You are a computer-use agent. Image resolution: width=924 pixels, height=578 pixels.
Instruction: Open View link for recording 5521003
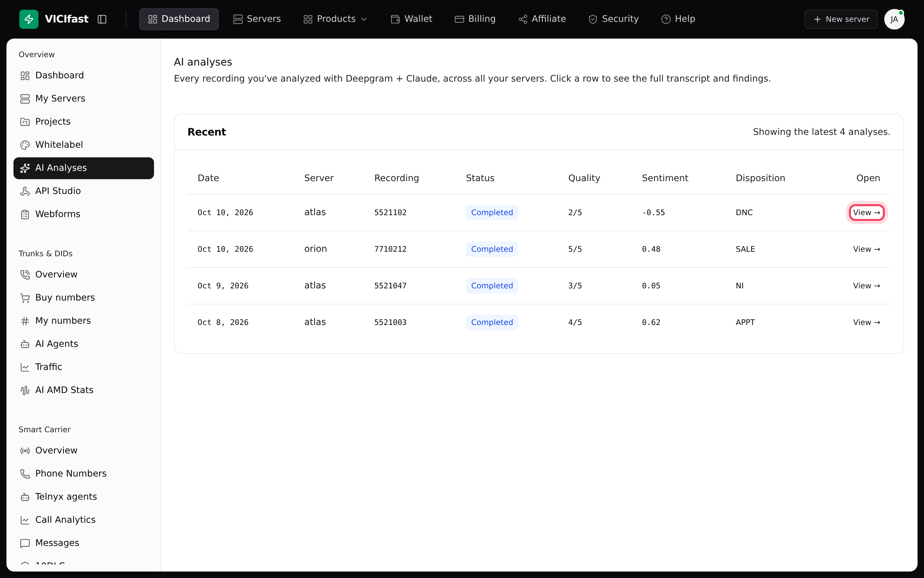point(866,323)
